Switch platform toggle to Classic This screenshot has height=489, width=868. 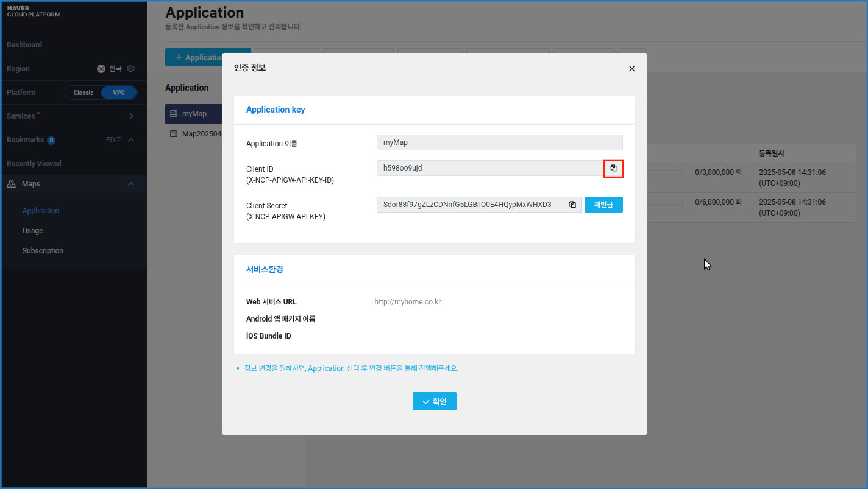click(x=84, y=93)
